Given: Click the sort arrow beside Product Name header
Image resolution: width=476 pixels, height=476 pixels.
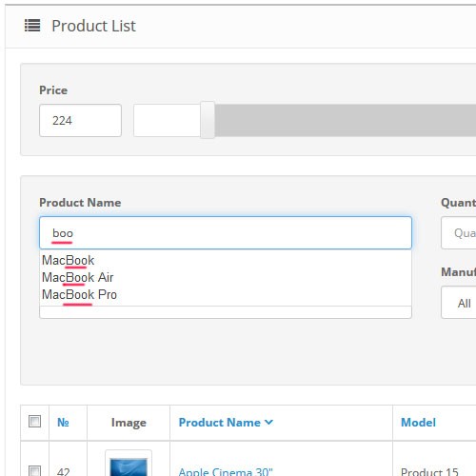Looking at the screenshot, I should coord(268,423).
